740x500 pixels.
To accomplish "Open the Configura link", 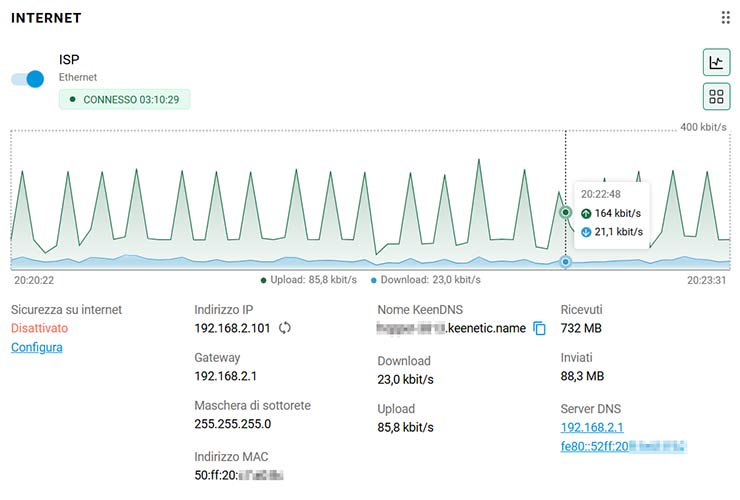I will pos(36,347).
